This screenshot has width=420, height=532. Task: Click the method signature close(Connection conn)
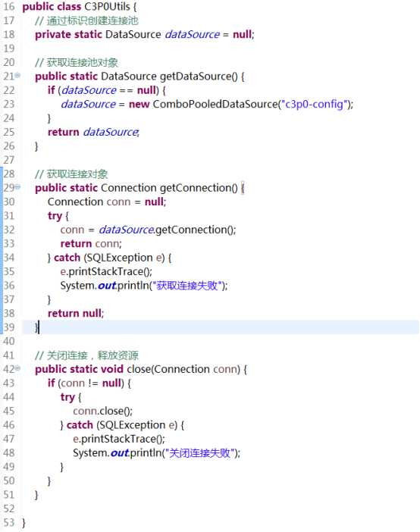pos(183,370)
